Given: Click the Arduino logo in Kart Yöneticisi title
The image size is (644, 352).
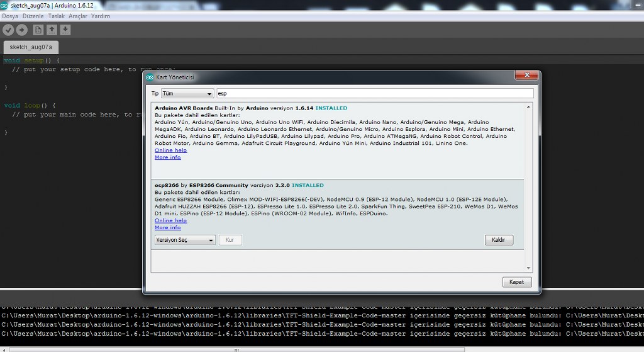Looking at the screenshot, I should click(x=150, y=77).
